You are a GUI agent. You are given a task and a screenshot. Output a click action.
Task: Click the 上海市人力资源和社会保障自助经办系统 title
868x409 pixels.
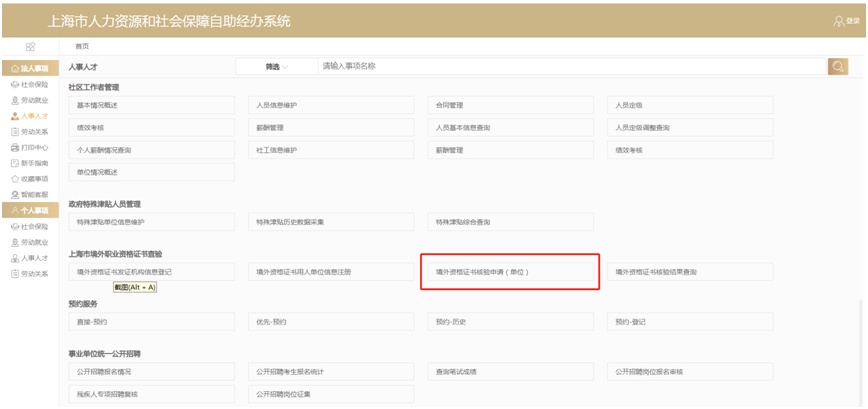click(x=169, y=21)
